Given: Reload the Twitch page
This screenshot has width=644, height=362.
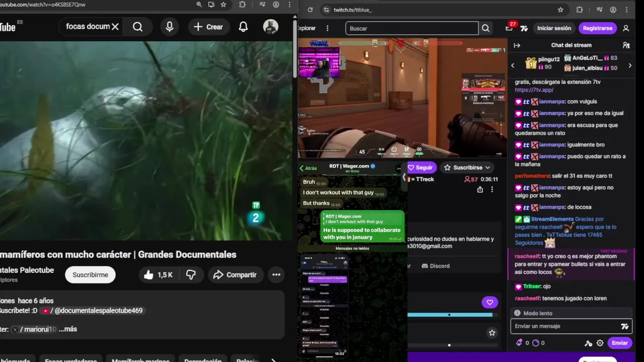Looking at the screenshot, I should [310, 10].
